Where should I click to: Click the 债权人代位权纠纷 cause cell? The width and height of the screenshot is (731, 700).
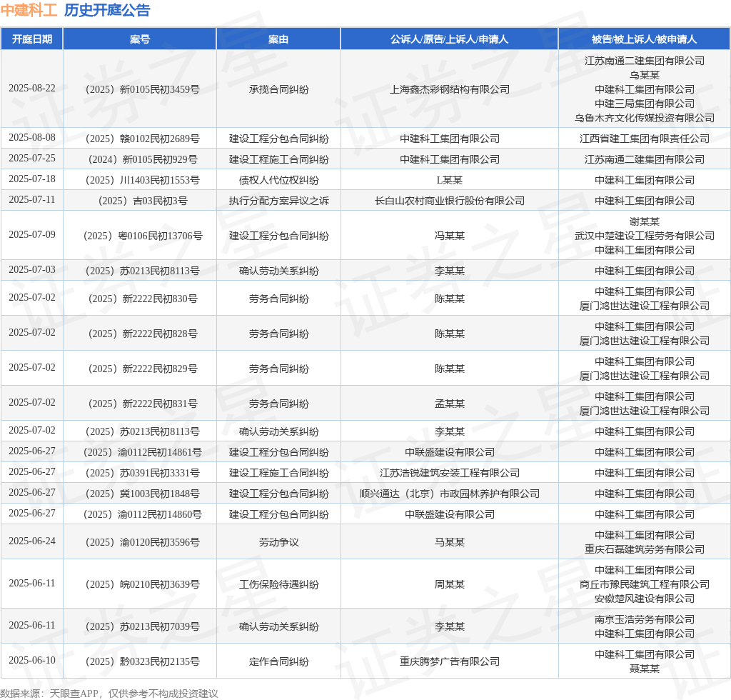point(279,180)
